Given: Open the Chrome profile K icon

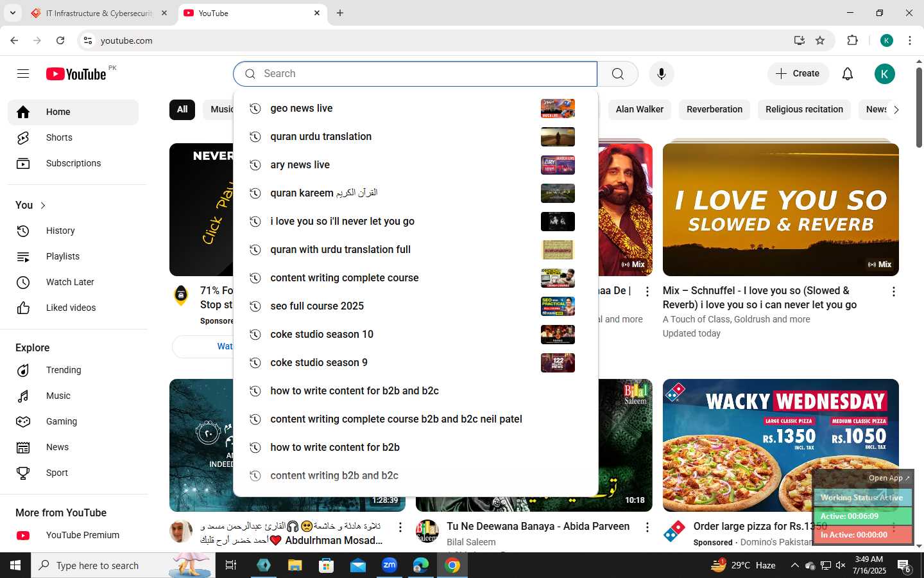Looking at the screenshot, I should click(887, 40).
